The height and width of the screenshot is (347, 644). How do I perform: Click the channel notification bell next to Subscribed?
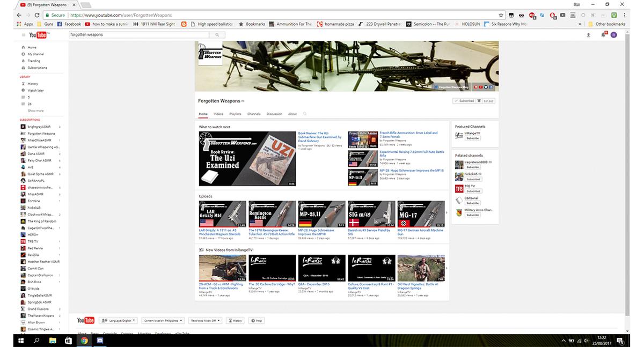[x=479, y=101]
